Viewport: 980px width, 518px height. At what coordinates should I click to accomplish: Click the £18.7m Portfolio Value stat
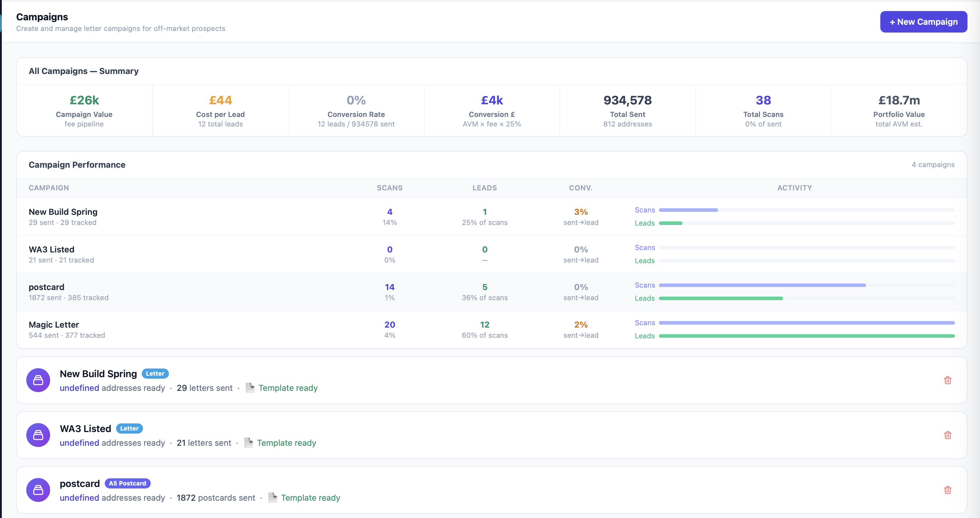(899, 110)
